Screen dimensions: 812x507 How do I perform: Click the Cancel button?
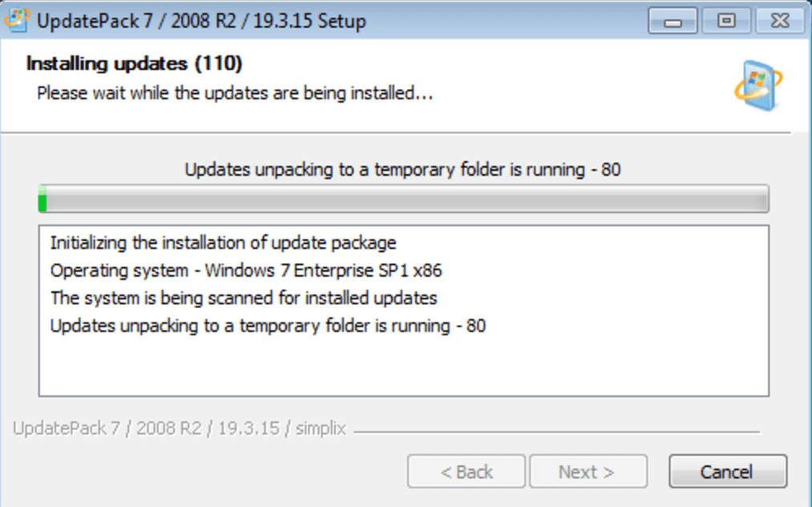point(727,473)
